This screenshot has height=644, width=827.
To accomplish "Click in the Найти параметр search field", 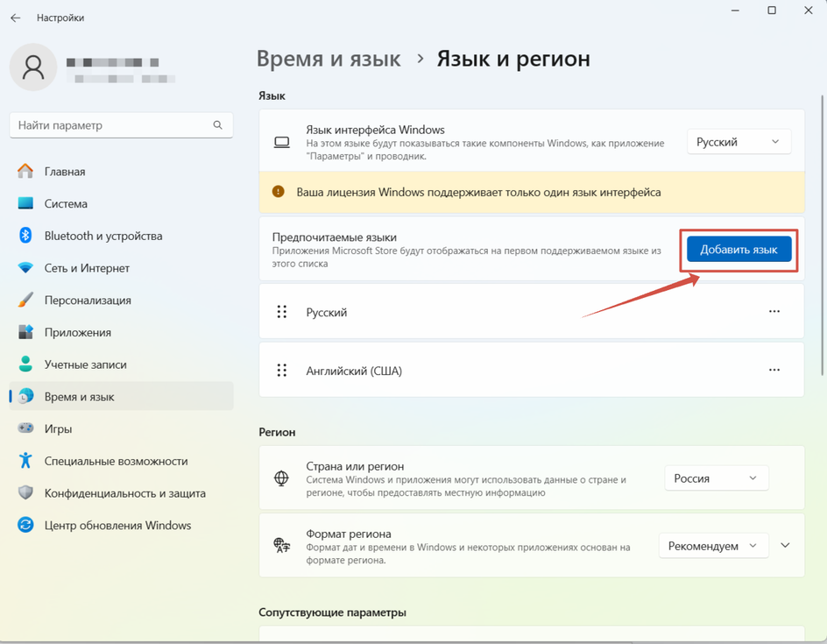I will tap(121, 125).
